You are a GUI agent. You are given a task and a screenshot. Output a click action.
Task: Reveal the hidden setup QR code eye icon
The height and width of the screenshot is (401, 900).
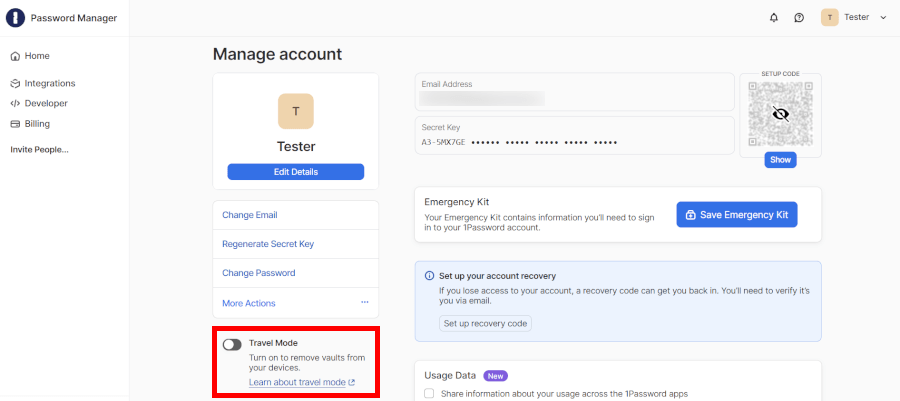coord(781,114)
